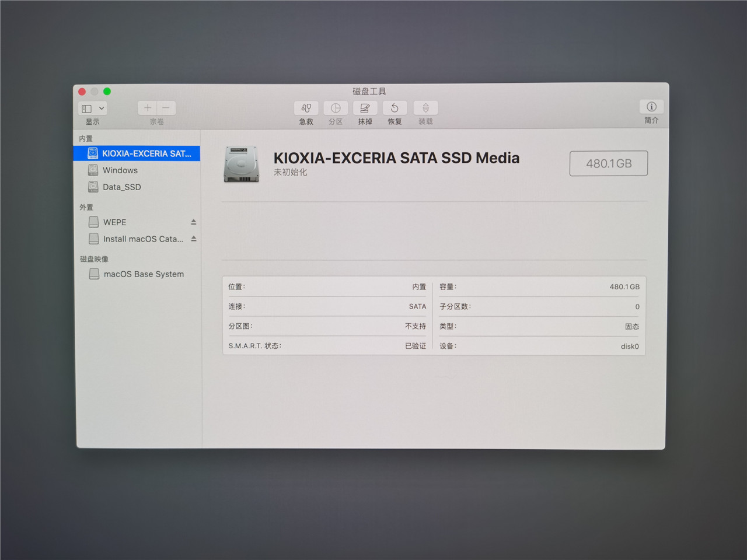Select Install macOS Catalina volume

[142, 239]
